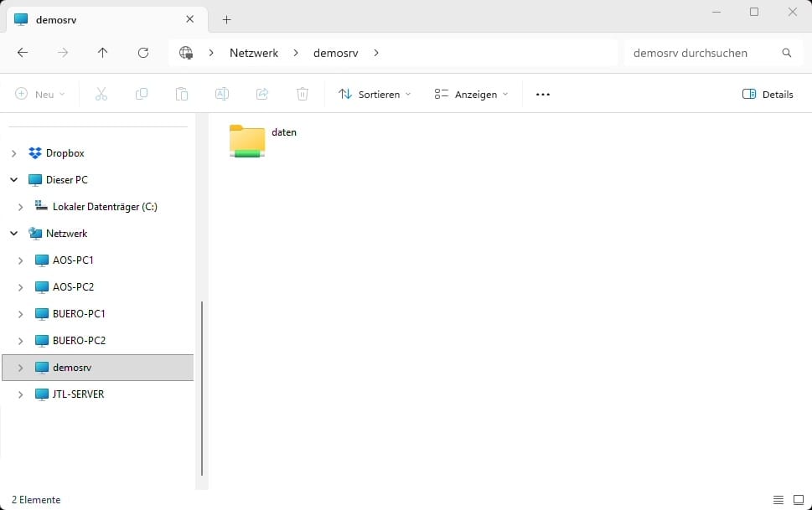Click the network globe icon in address bar
The image size is (812, 510).
click(x=186, y=52)
